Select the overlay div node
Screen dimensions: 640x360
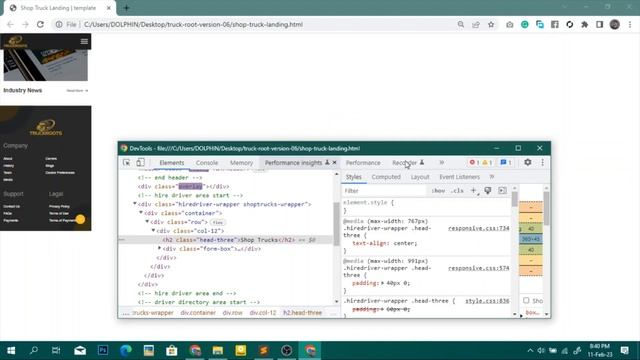(x=183, y=187)
